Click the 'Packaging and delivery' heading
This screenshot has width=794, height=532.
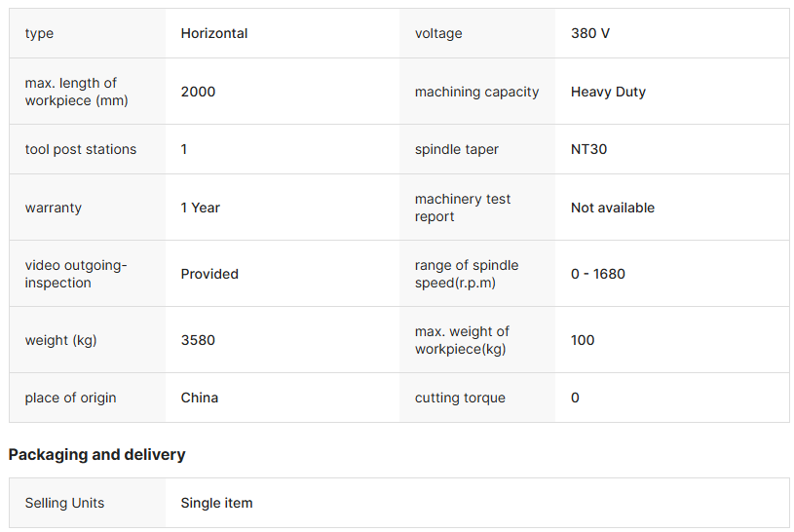click(x=96, y=454)
